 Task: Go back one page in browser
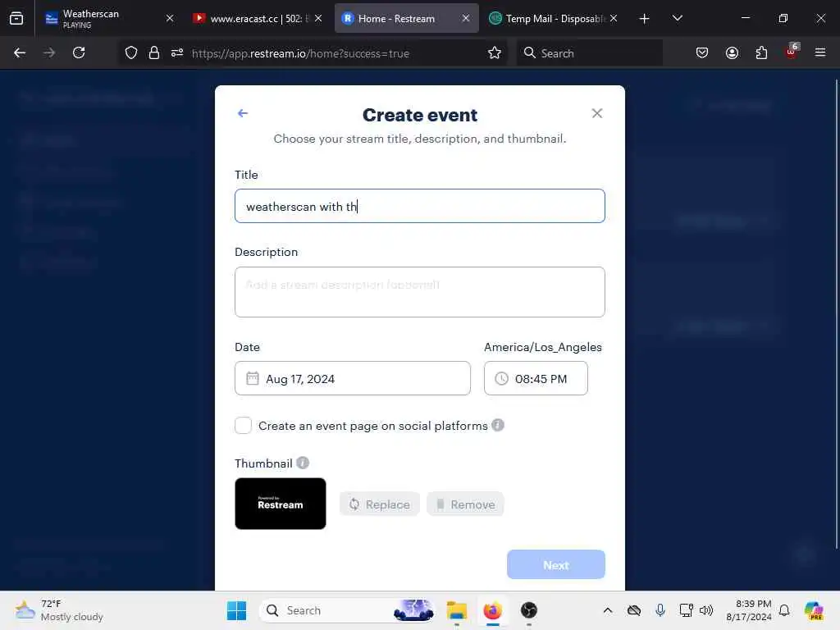(20, 52)
